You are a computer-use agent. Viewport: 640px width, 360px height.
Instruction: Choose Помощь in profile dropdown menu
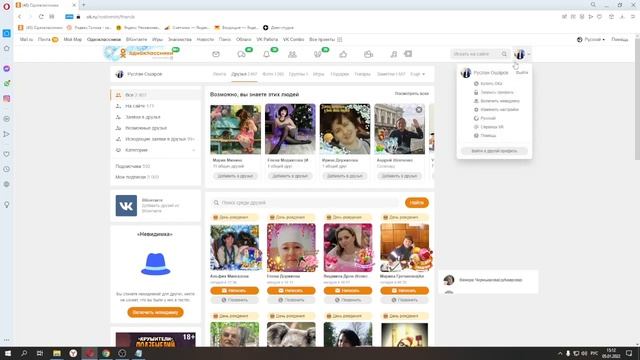(x=488, y=136)
